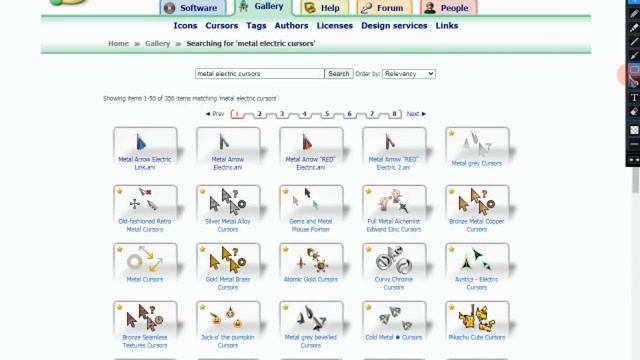The width and height of the screenshot is (640, 360).
Task: Go to the Forum tab
Action: tap(384, 8)
